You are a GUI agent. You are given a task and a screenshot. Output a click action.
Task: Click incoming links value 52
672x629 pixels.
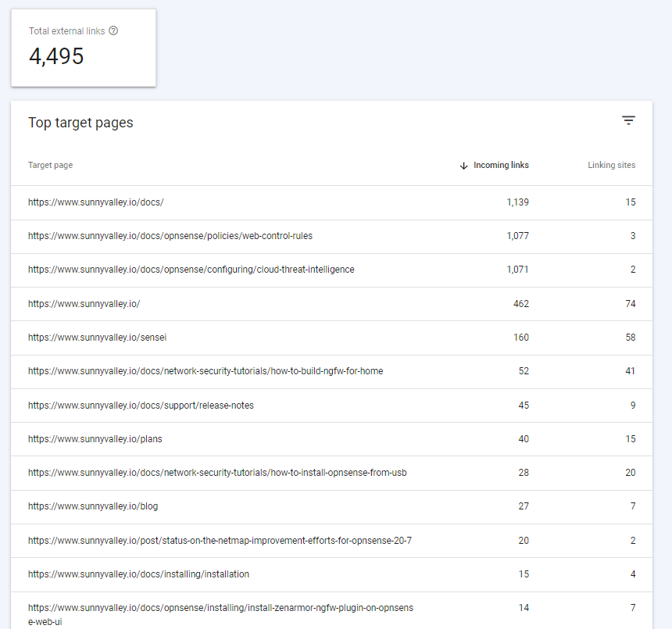[524, 371]
